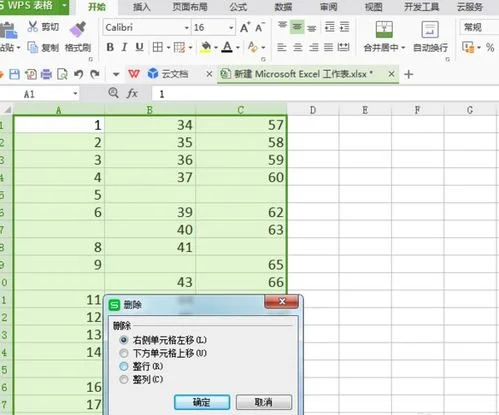Apply the fill color bucket

point(206,47)
